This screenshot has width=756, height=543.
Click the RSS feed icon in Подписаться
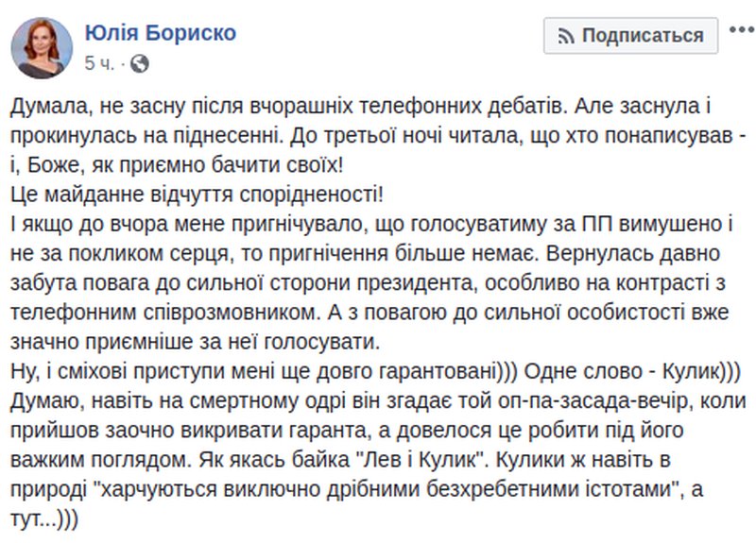567,36
